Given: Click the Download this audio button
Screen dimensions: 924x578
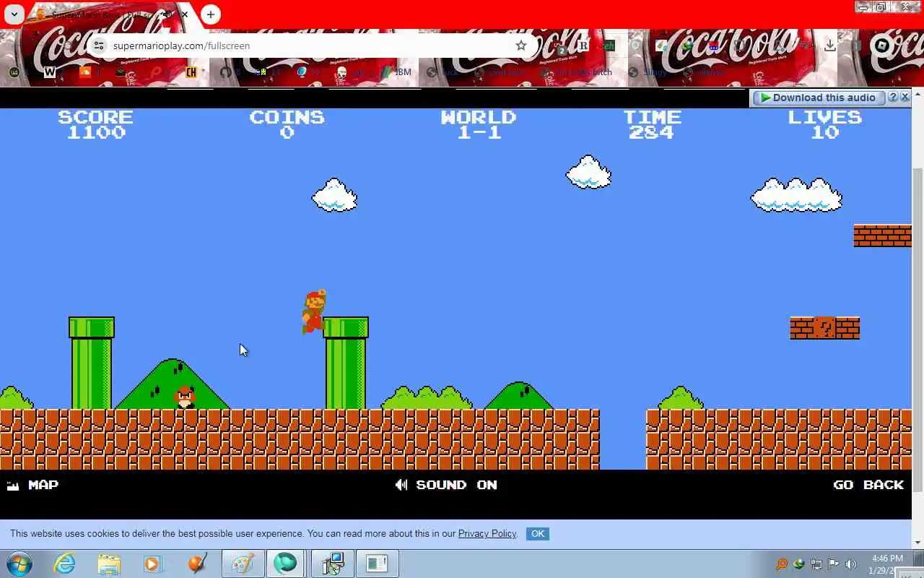Looking at the screenshot, I should click(x=818, y=98).
